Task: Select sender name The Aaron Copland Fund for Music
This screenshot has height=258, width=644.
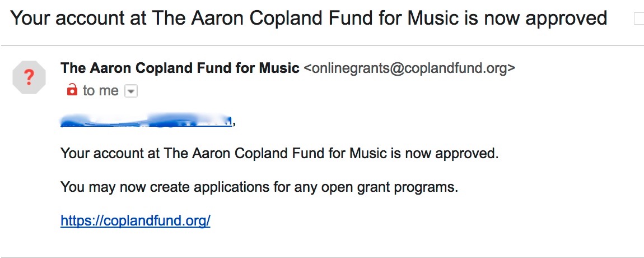Action: [x=180, y=68]
